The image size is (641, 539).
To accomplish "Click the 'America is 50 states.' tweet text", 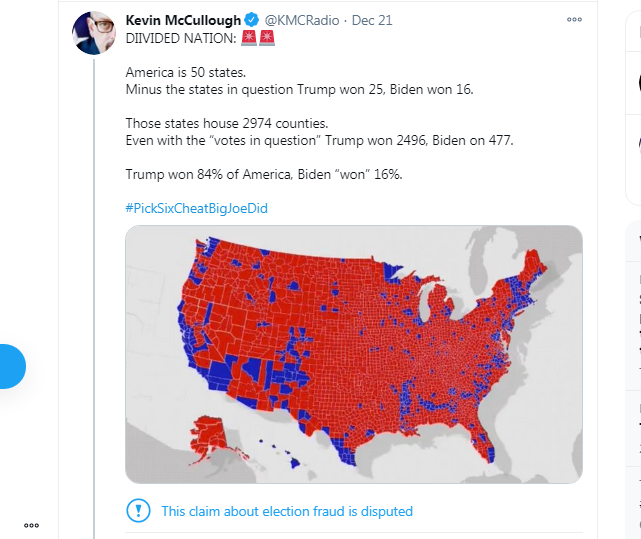I will point(186,72).
